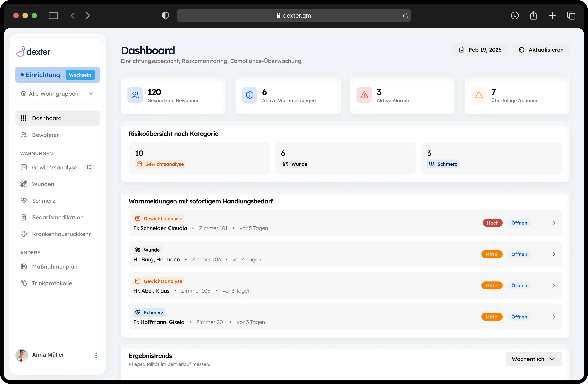Open Trinkprotokolle menu item
The image size is (588, 384).
pos(57,283)
